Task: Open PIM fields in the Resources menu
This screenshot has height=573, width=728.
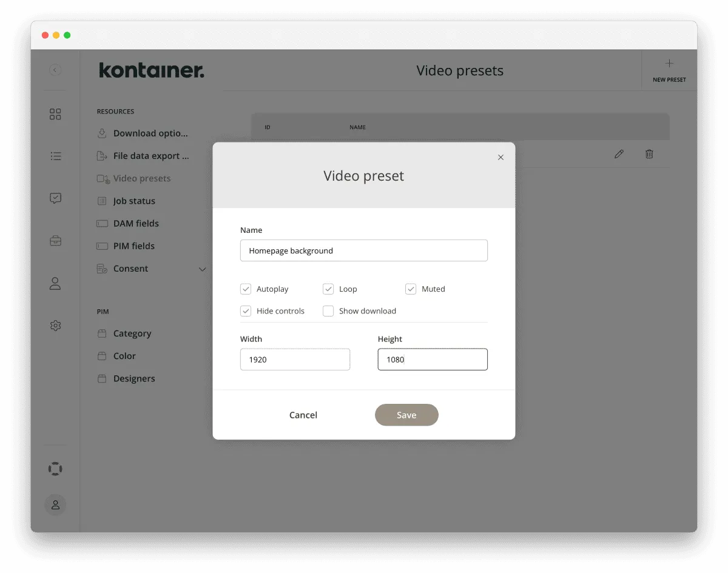Action: [134, 246]
